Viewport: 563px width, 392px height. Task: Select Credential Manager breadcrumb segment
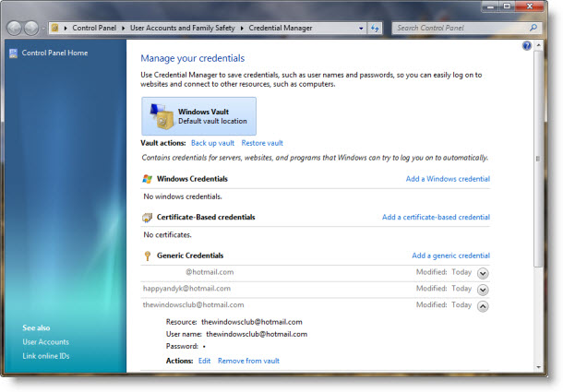(281, 28)
